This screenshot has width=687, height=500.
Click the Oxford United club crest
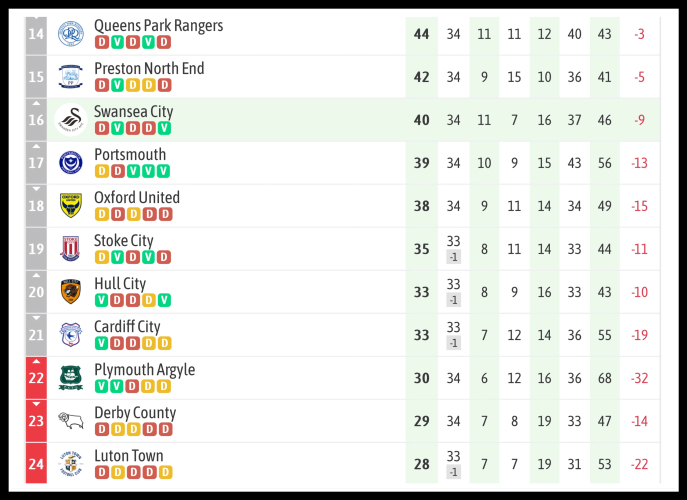click(70, 205)
